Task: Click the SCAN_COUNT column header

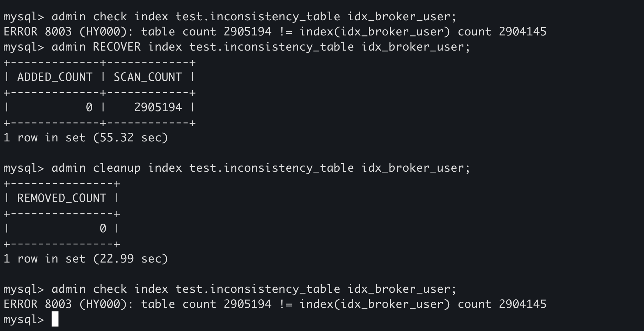Action: [148, 77]
